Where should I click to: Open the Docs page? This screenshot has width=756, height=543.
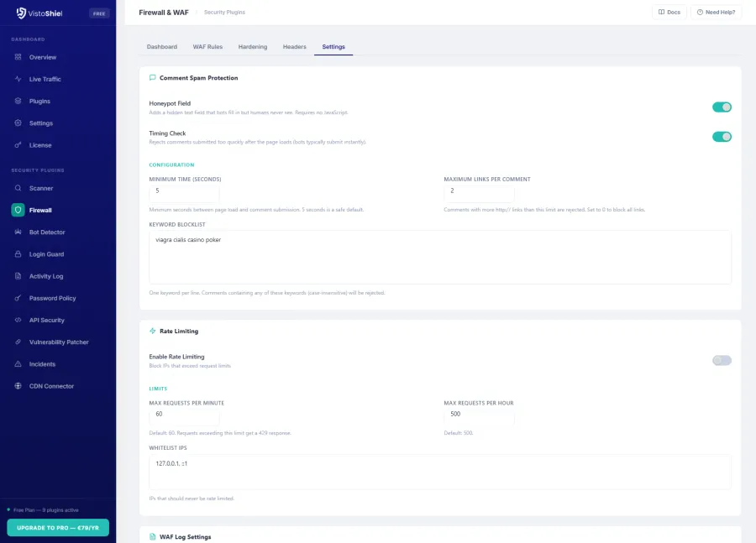tap(669, 12)
